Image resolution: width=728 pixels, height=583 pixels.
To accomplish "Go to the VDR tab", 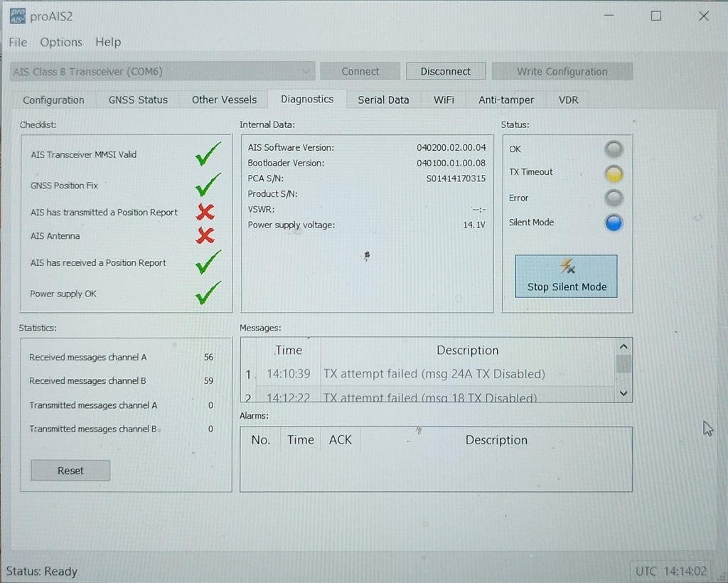I will pos(568,100).
